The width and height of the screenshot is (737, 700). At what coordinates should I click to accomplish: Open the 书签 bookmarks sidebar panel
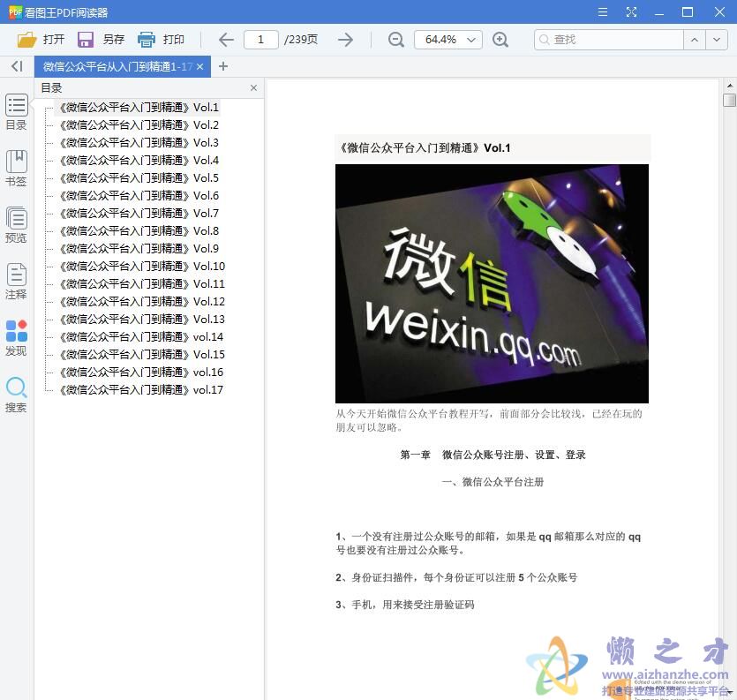[x=16, y=169]
